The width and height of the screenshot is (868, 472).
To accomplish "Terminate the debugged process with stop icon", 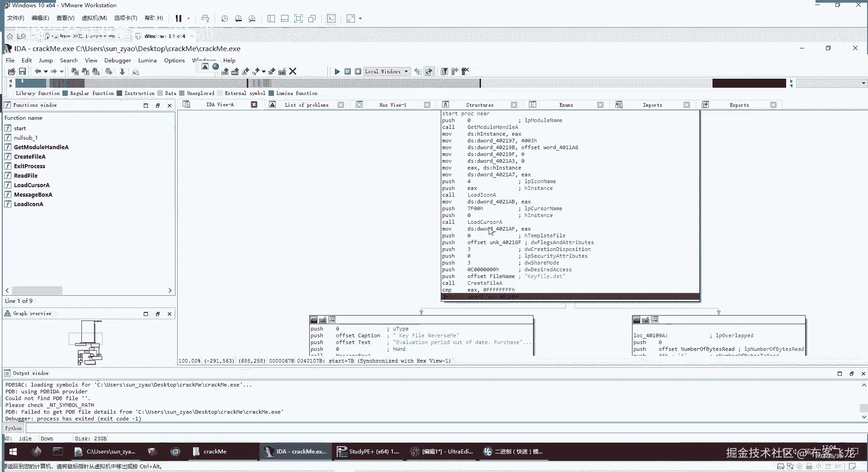I will pyautogui.click(x=358, y=71).
